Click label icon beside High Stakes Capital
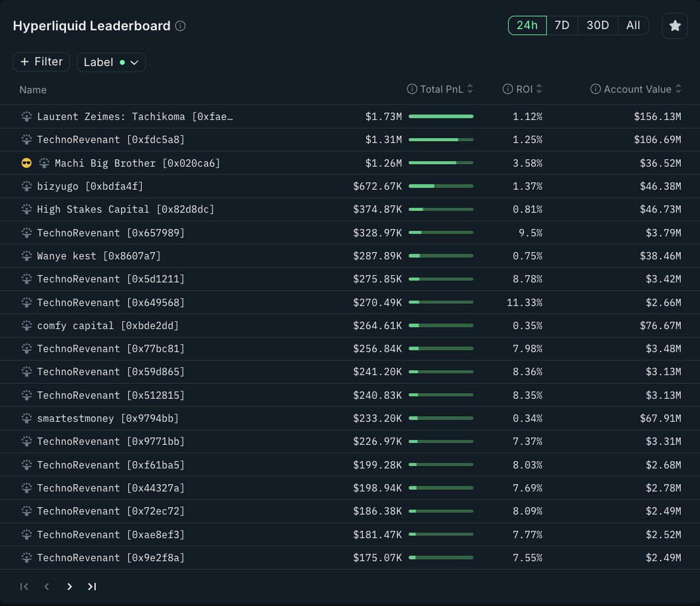The height and width of the screenshot is (606, 700). [x=26, y=209]
